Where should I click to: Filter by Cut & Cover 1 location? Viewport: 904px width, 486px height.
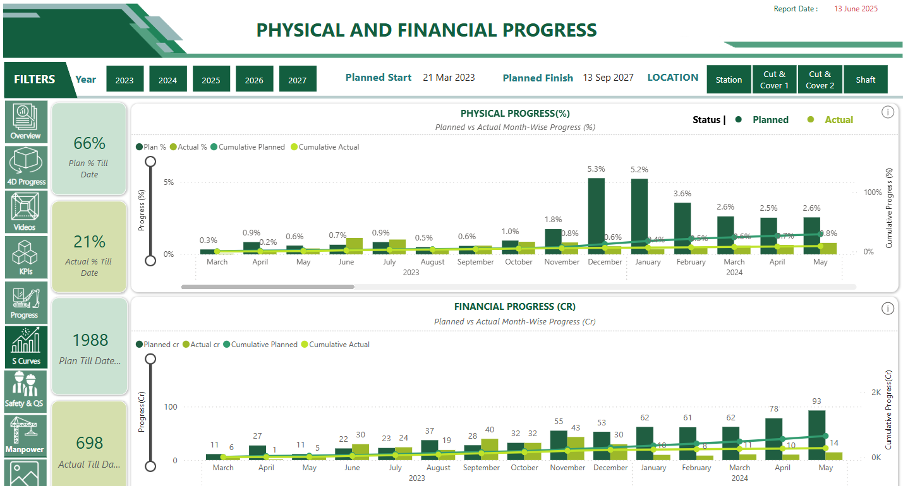tap(774, 79)
